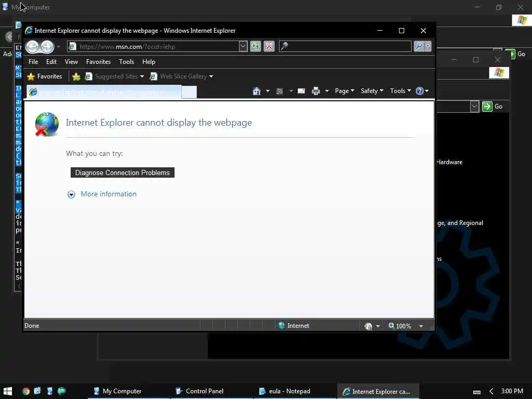Expand address dropdown in Control Panel window
This screenshot has width=532, height=399.
(x=474, y=107)
